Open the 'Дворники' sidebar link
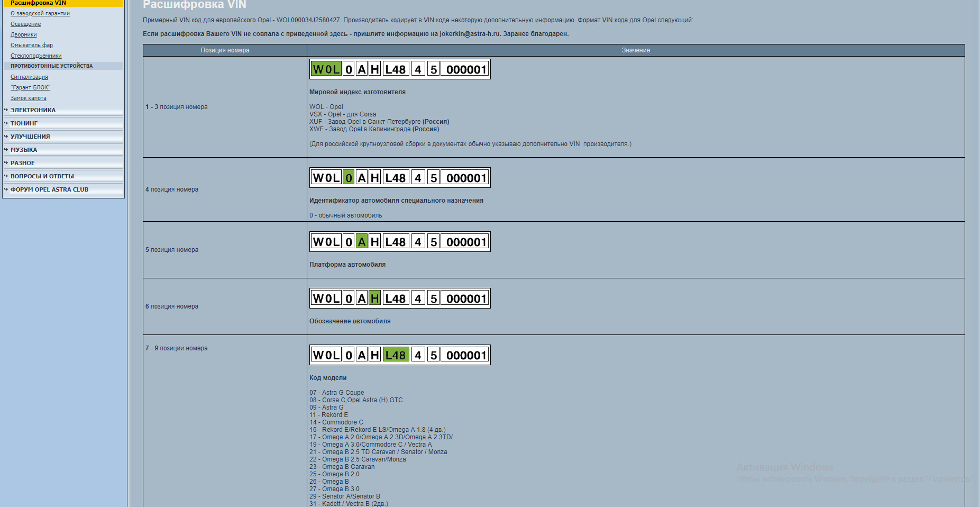 click(x=24, y=34)
